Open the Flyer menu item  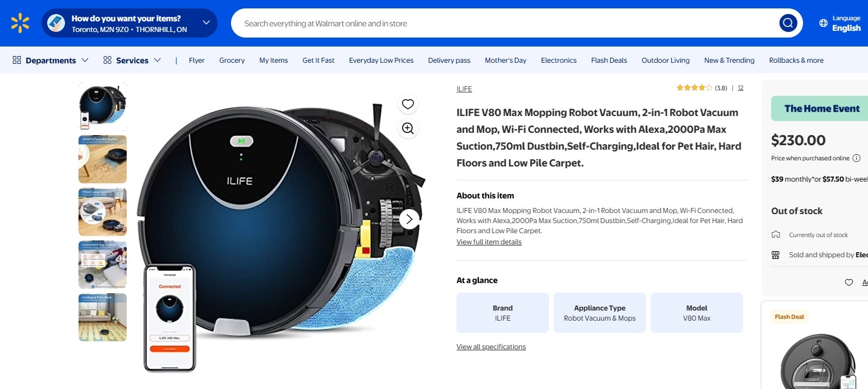[x=197, y=60]
